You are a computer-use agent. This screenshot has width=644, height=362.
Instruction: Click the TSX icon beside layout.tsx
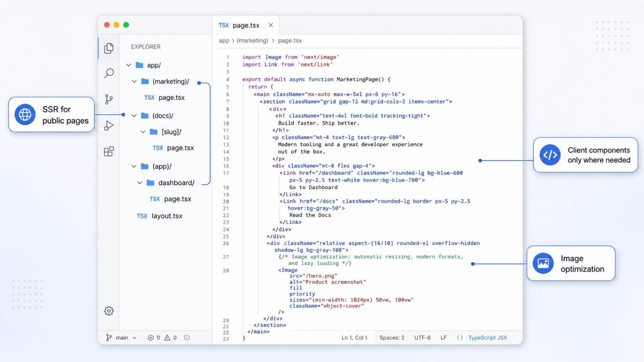coord(142,216)
